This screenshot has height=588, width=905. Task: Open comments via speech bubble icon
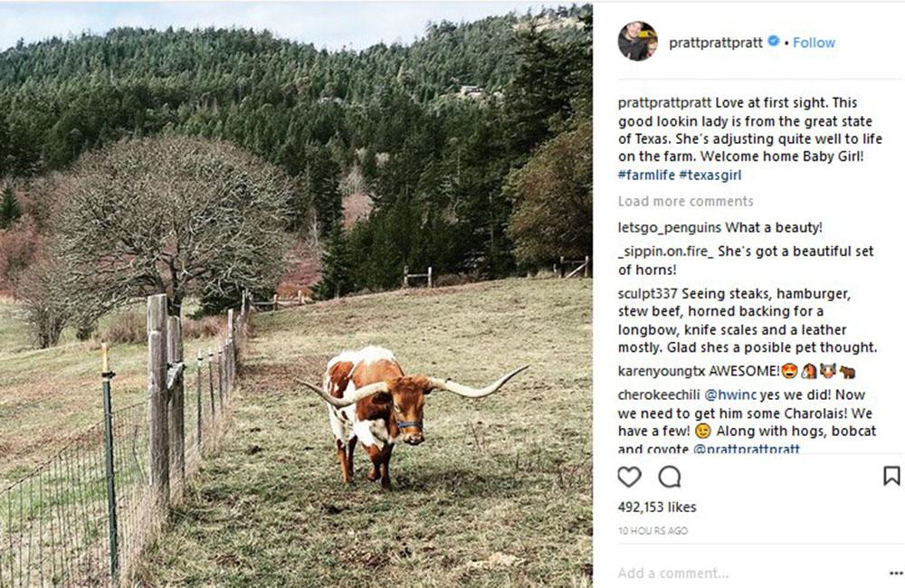point(670,478)
